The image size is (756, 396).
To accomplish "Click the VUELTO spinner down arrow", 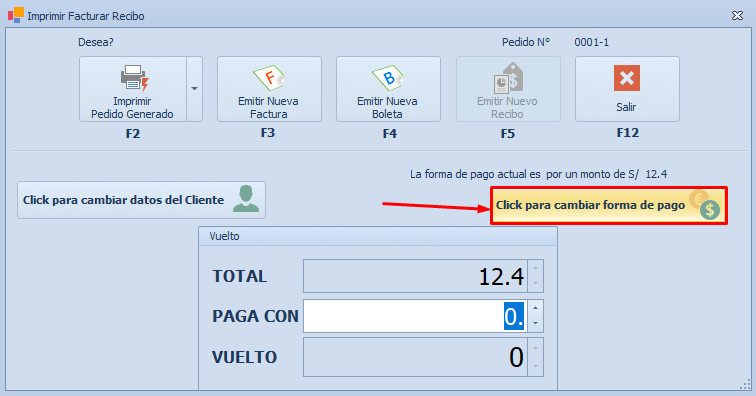I will (x=536, y=367).
